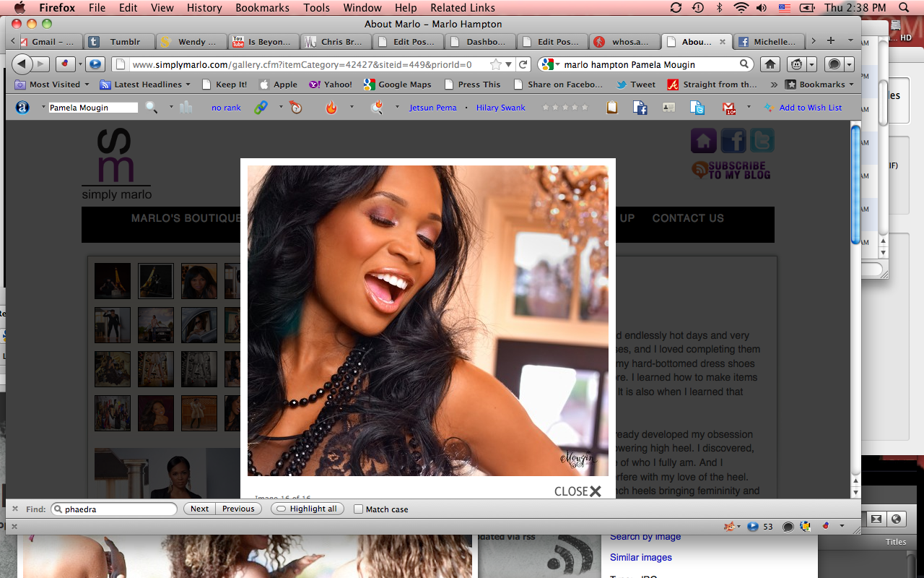The image size is (924, 578).
Task: Close the find bar
Action: (x=15, y=509)
